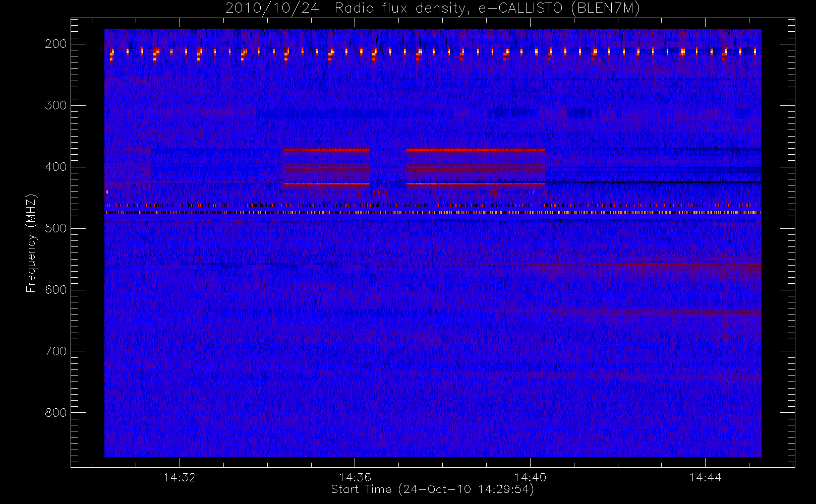Click the 700 frequency tick label

56,351
